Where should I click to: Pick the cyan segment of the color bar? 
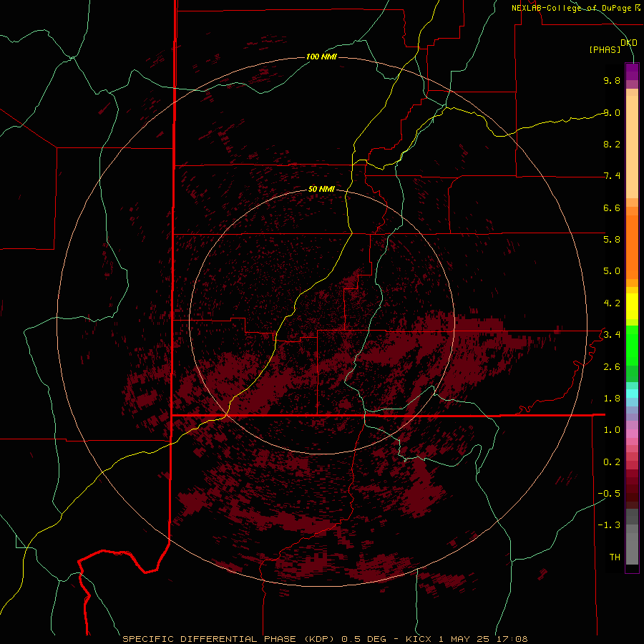click(x=632, y=393)
